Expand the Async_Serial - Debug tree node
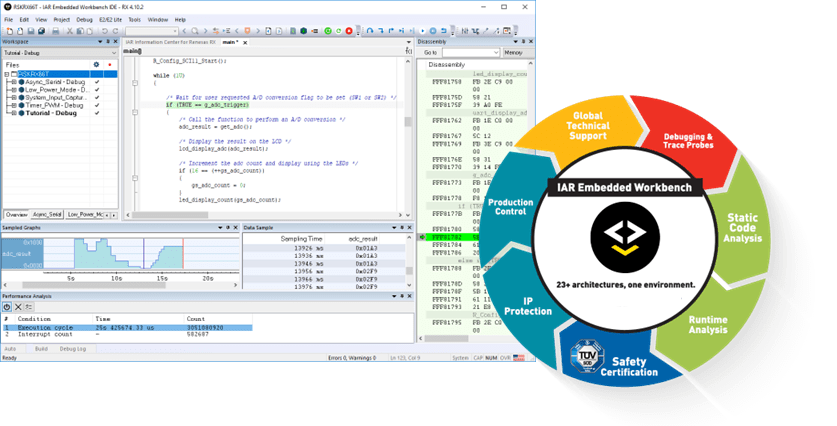837x426 pixels. [14, 82]
